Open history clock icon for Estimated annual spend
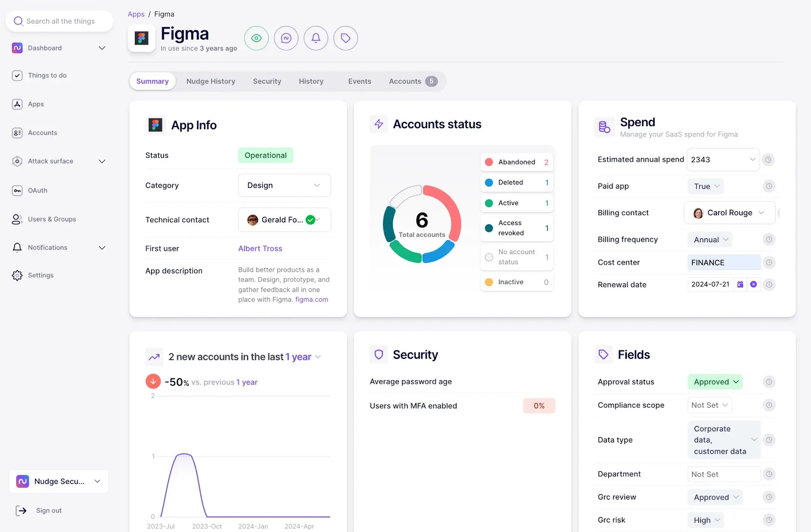Screen dimensions: 811x532 [768, 160]
